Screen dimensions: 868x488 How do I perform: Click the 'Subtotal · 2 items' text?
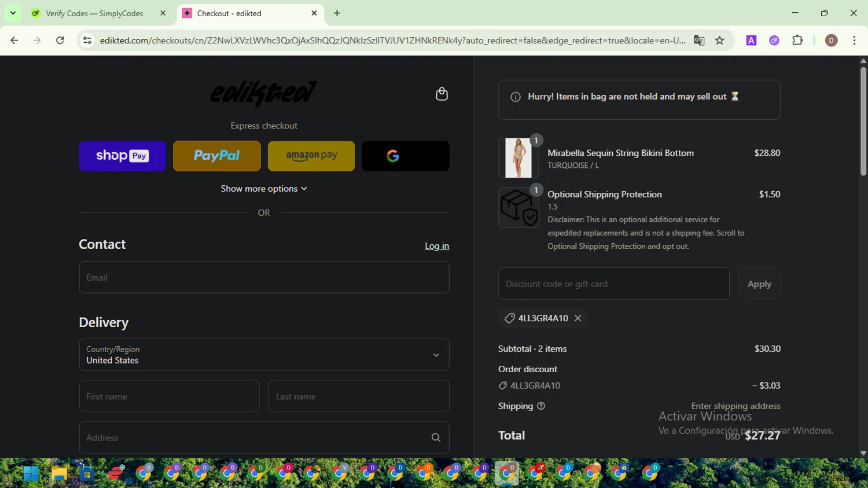tap(532, 348)
